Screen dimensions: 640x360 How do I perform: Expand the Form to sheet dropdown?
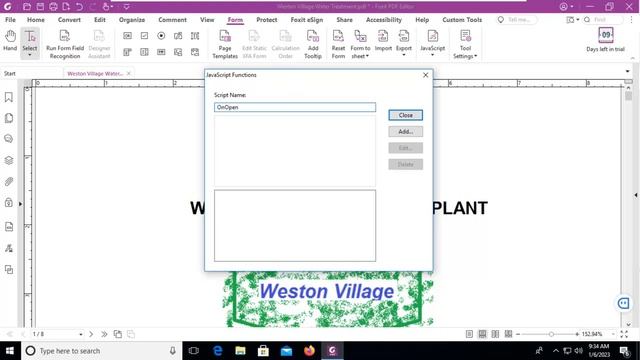pos(367,56)
